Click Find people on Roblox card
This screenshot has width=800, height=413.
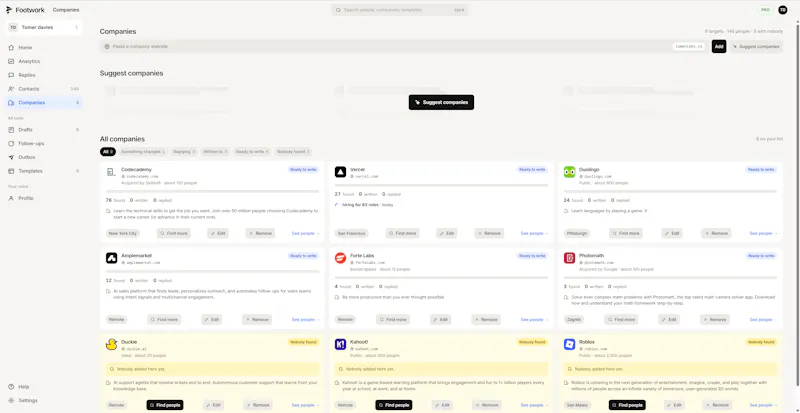tap(627, 405)
